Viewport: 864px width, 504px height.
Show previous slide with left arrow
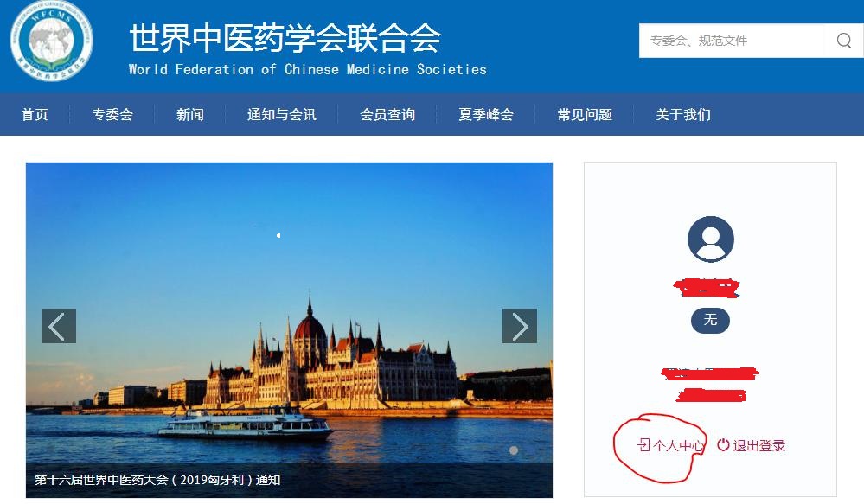point(59,326)
